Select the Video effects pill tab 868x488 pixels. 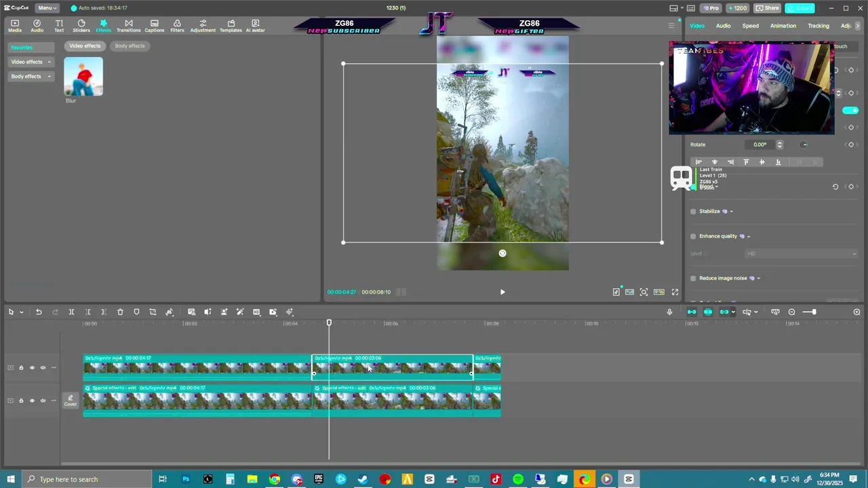tap(85, 46)
